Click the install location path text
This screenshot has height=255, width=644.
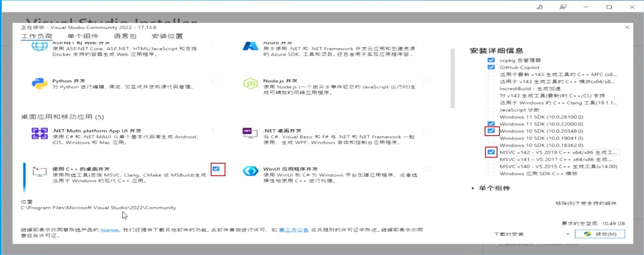click(98, 208)
